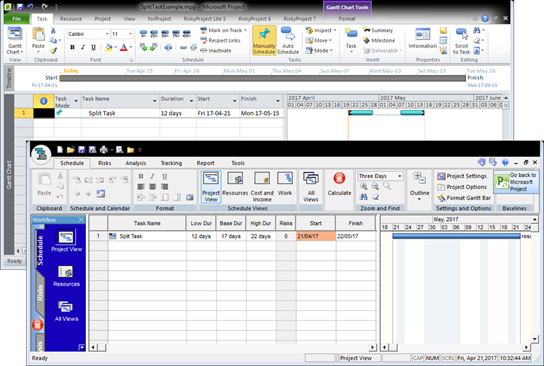This screenshot has width=544, height=366.
Task: Open the Task Name column filter arrow
Action: coord(154,101)
